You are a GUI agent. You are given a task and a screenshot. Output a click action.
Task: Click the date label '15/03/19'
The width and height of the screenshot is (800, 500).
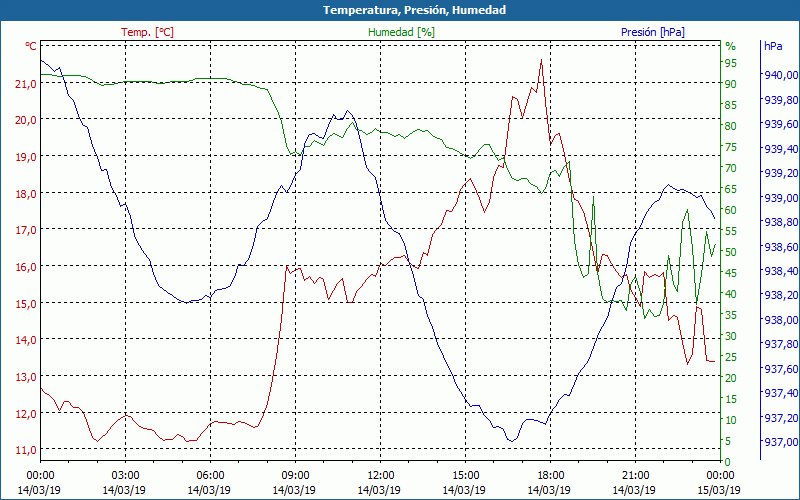[719, 490]
